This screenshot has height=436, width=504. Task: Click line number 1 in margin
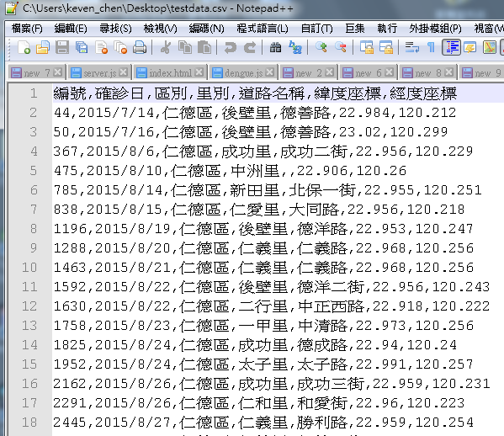pyautogui.click(x=34, y=93)
